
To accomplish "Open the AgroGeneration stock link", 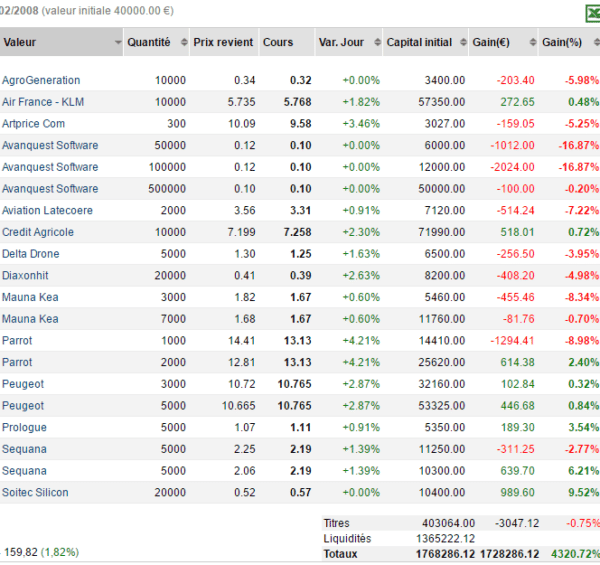I will click(41, 80).
